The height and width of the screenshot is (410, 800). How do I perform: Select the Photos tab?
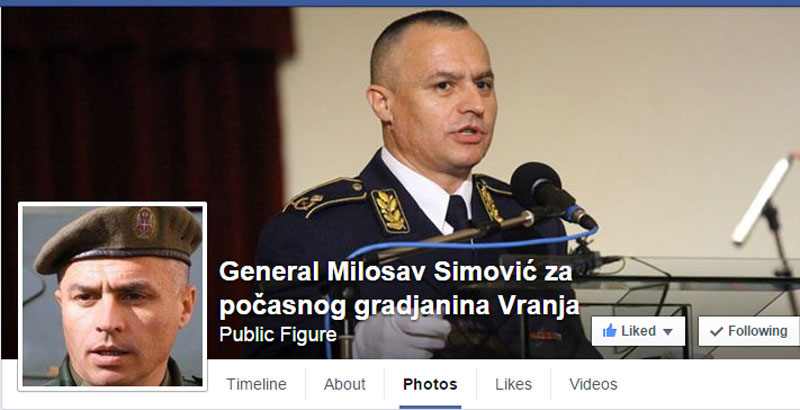click(x=430, y=384)
